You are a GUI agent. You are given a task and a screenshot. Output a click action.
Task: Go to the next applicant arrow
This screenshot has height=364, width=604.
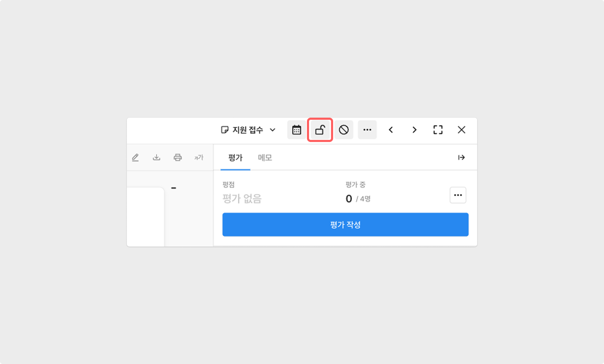pos(414,130)
